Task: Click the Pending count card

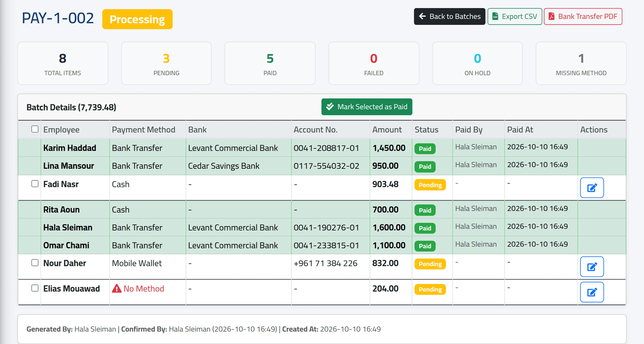Action: (x=166, y=64)
